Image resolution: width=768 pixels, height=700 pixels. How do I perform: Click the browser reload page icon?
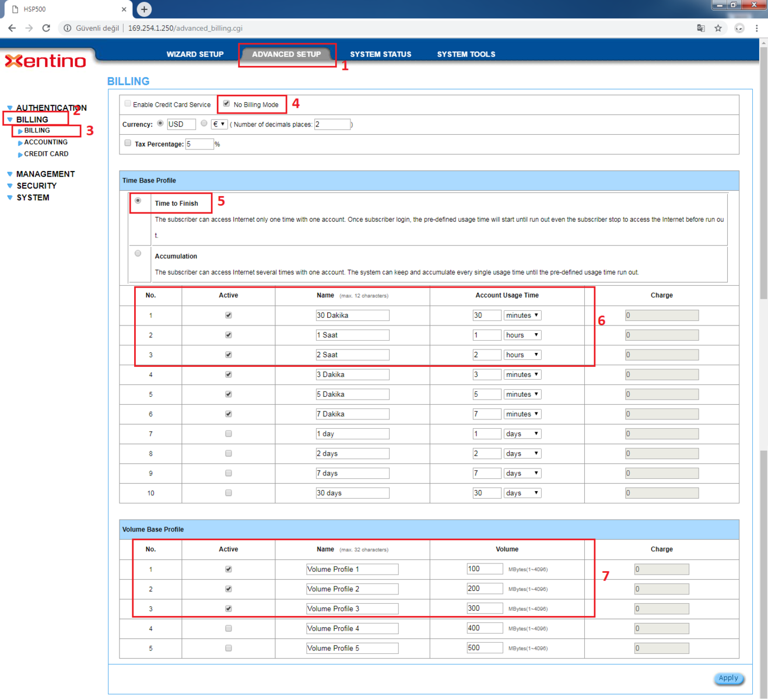click(46, 28)
